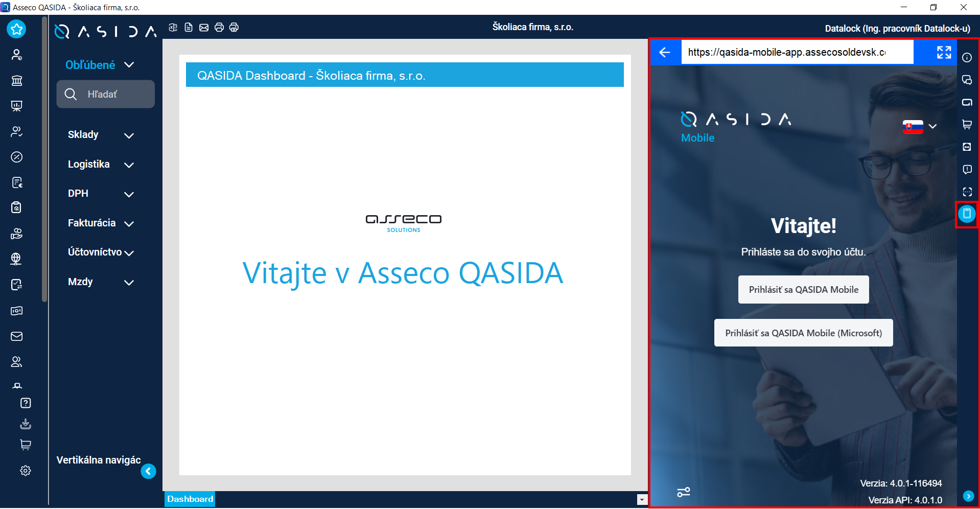Image resolution: width=980 pixels, height=509 pixels.
Task: Click the blue arrow at bottom of right sidebar
Action: 968,496
